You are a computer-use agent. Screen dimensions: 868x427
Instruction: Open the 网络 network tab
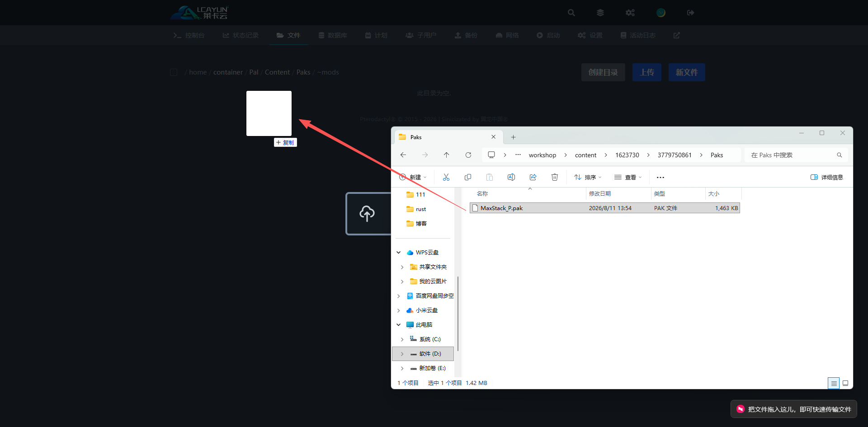(x=507, y=35)
